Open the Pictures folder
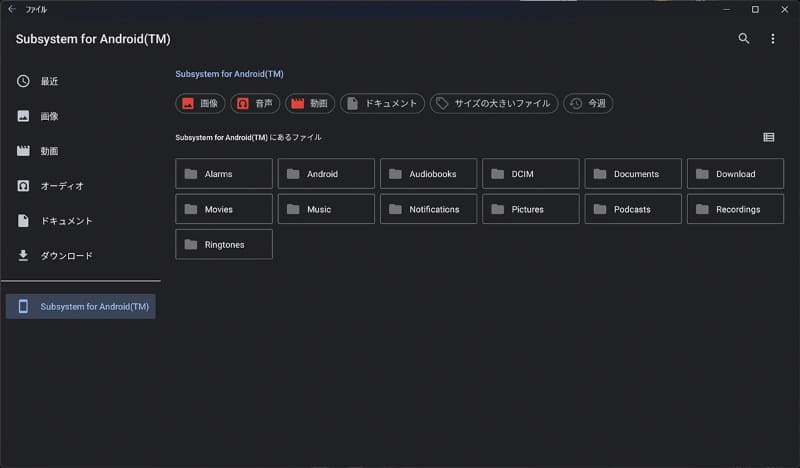This screenshot has width=800, height=468. [x=531, y=209]
